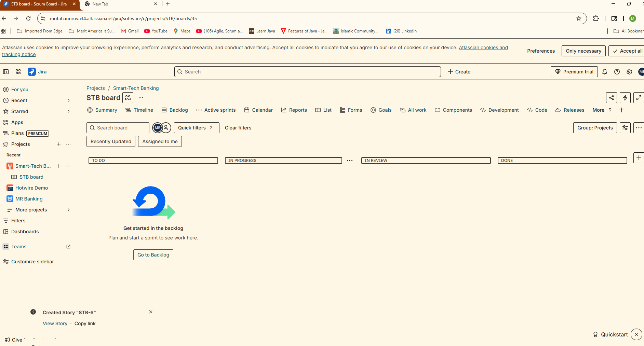Screen dimensions: 644x346
Task: Close the Quickstart panel button
Action: [636, 334]
